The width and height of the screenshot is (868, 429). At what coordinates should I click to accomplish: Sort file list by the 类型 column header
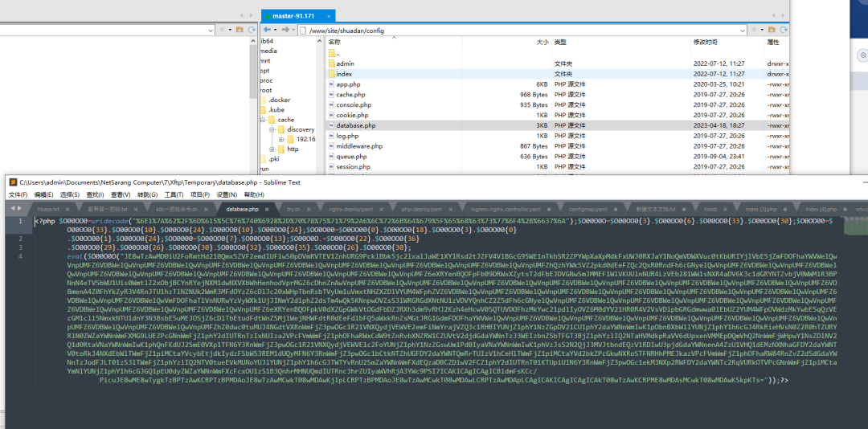tap(561, 42)
